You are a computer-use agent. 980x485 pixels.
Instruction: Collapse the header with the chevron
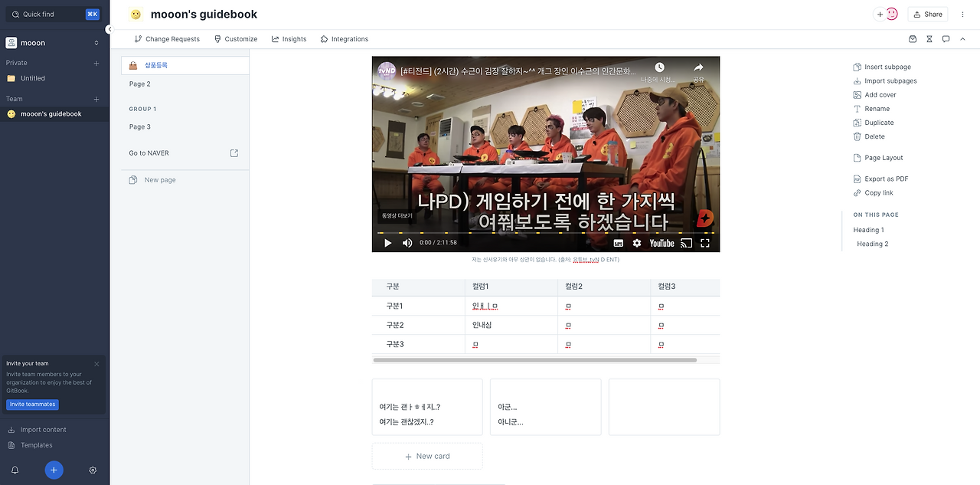(x=963, y=39)
